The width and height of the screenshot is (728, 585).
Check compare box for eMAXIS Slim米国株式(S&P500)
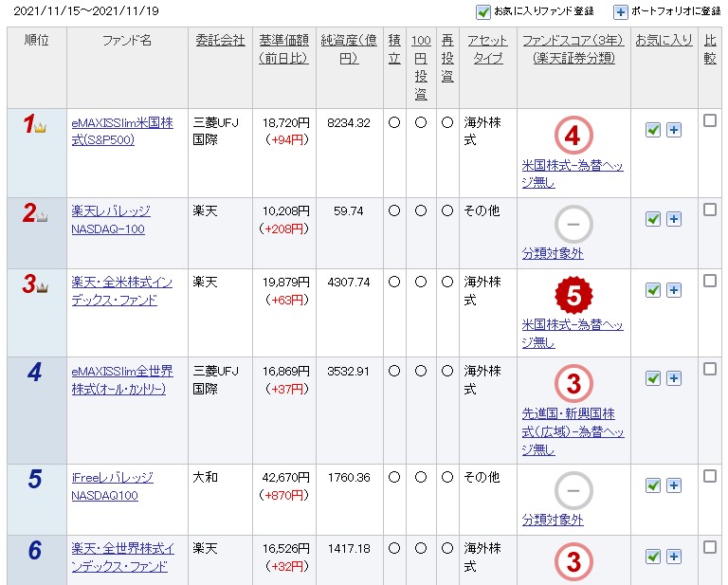click(x=709, y=120)
